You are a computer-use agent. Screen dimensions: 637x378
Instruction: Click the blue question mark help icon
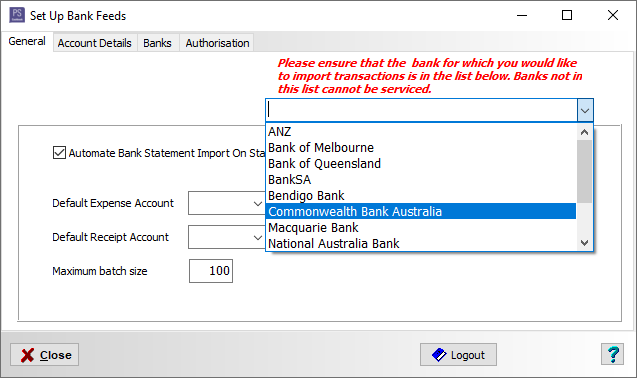click(x=612, y=354)
